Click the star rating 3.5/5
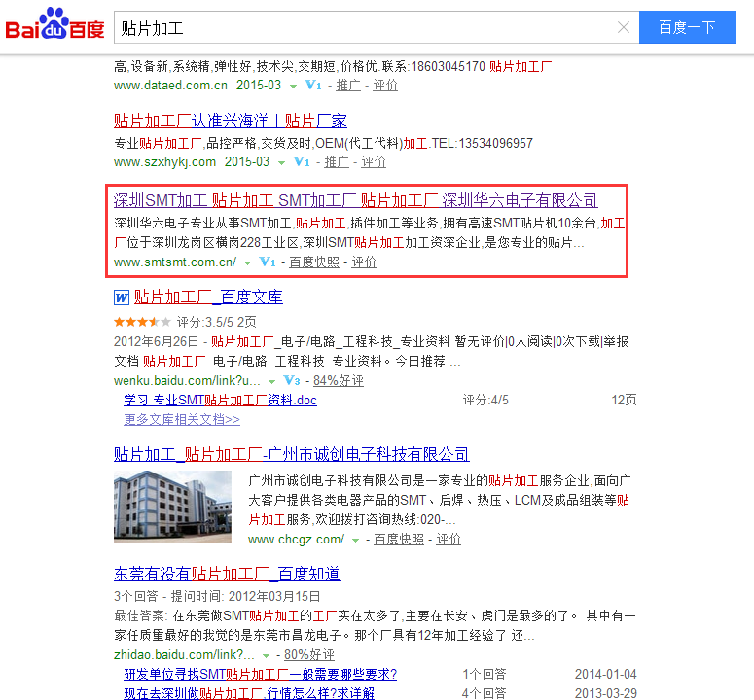754x700 pixels. 142,322
